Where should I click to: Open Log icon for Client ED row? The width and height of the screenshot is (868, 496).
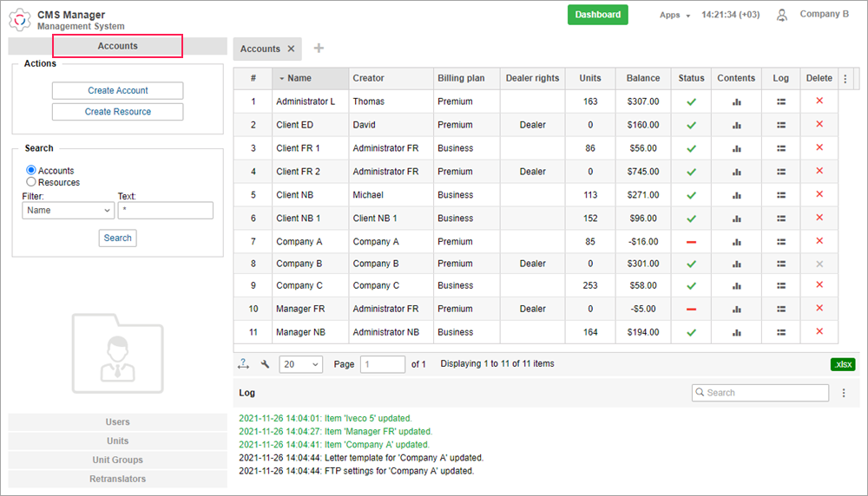point(780,125)
